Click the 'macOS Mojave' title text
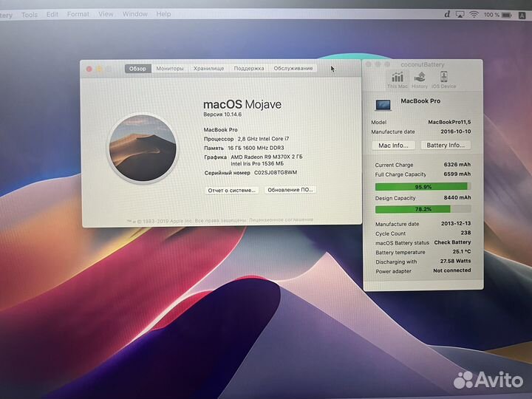 pyautogui.click(x=242, y=104)
